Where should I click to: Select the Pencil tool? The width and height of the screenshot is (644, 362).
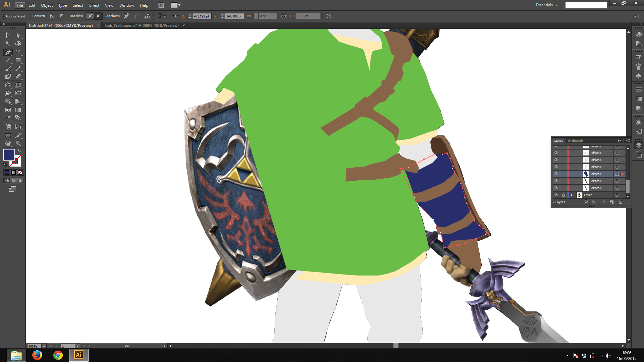(18, 69)
